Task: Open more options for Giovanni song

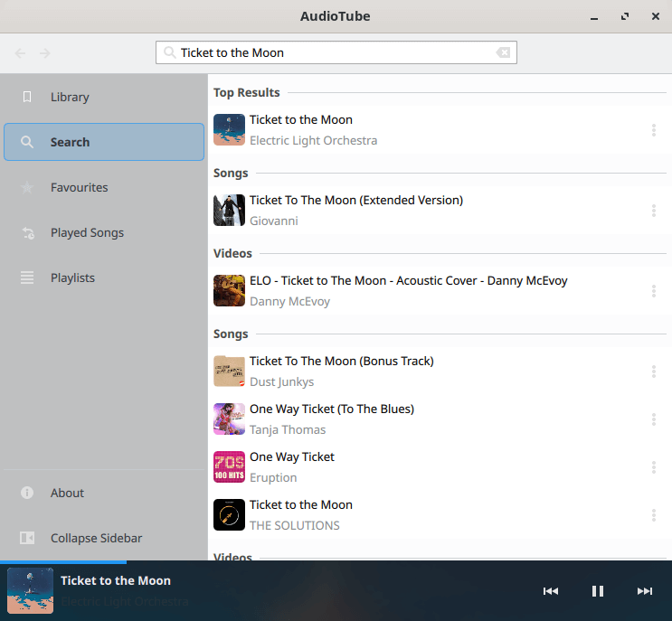Action: 654,211
